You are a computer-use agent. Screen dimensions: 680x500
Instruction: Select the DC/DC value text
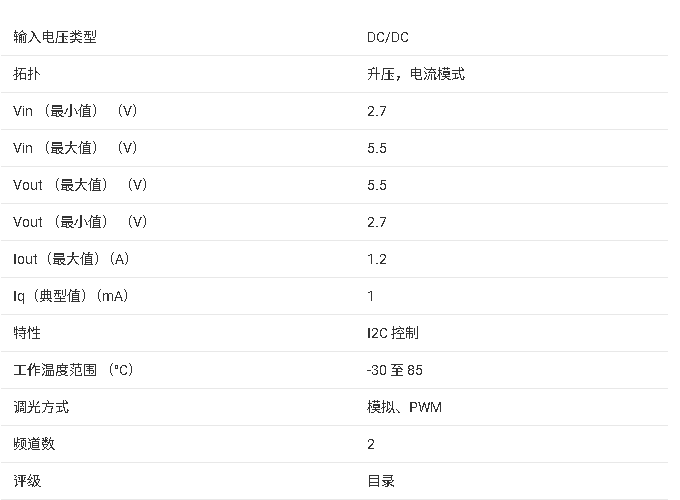tap(387, 37)
